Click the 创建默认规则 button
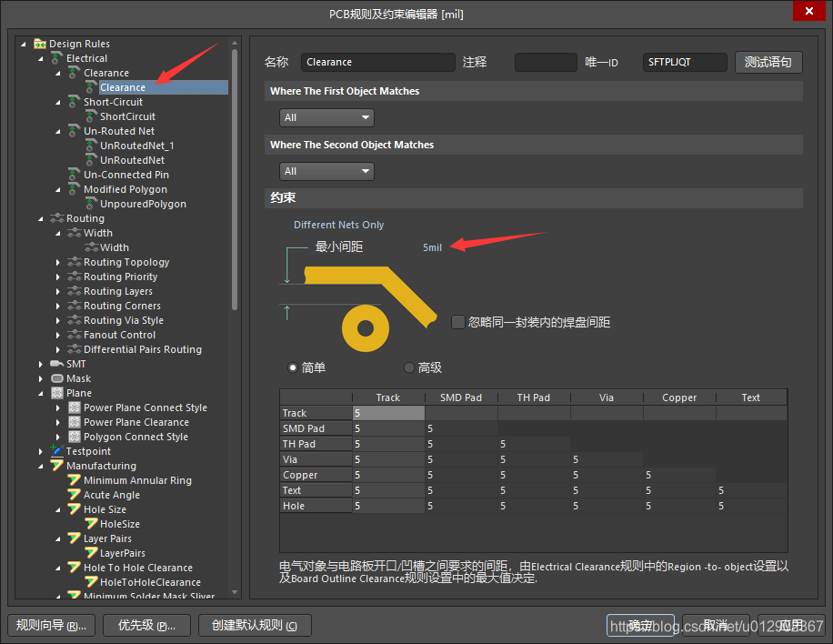833x644 pixels. point(254,626)
